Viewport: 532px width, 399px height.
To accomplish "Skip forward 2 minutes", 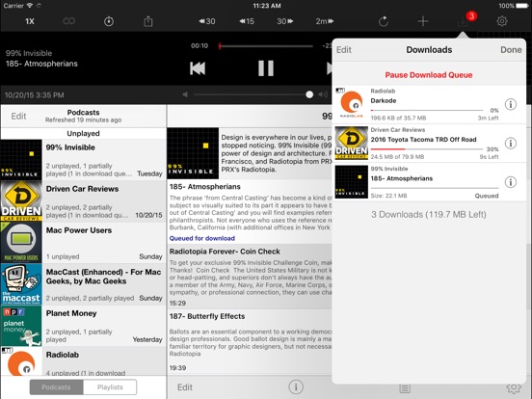I will [325, 21].
